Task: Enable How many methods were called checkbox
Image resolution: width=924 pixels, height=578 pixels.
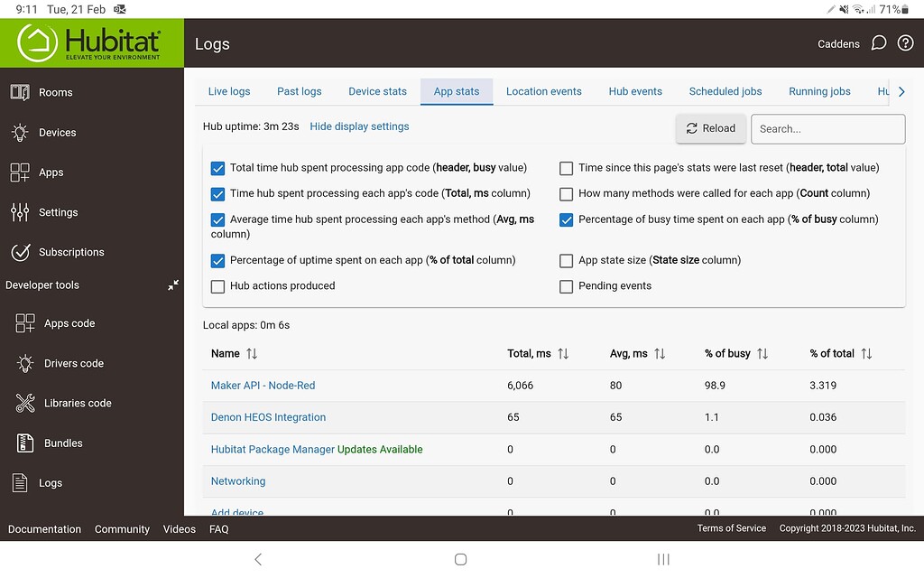Action: pyautogui.click(x=566, y=193)
